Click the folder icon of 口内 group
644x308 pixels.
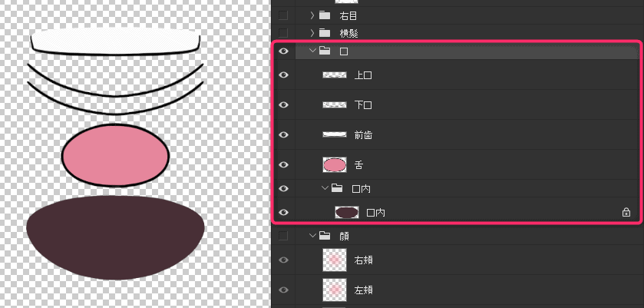click(336, 188)
